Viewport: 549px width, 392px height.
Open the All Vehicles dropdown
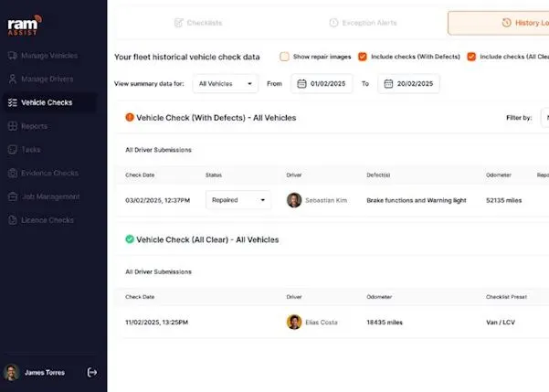225,84
